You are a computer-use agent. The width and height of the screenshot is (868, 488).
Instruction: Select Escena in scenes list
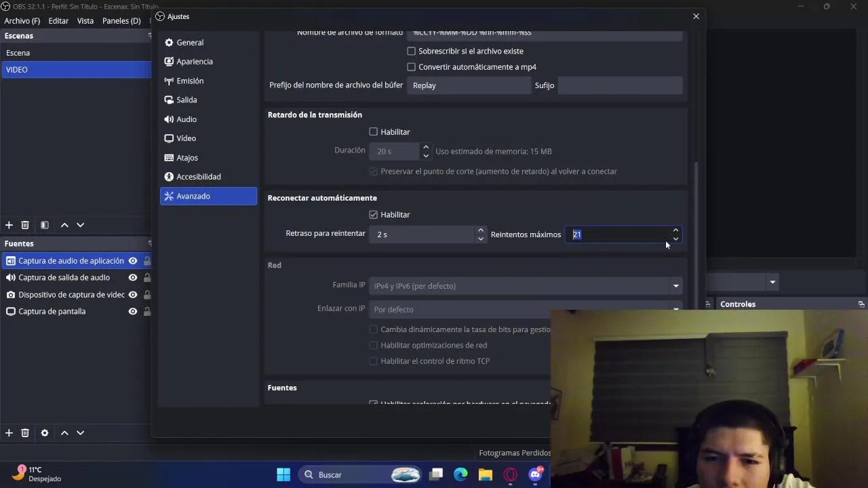coord(76,53)
